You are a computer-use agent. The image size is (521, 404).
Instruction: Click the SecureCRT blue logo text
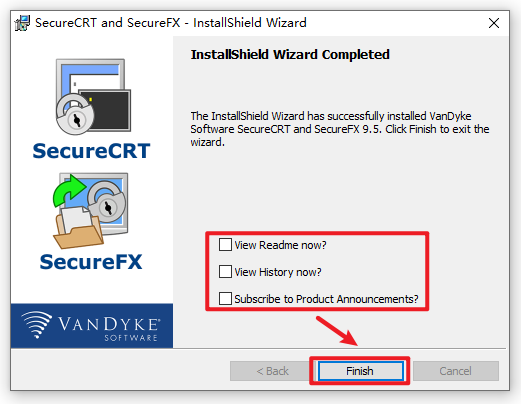[91, 151]
